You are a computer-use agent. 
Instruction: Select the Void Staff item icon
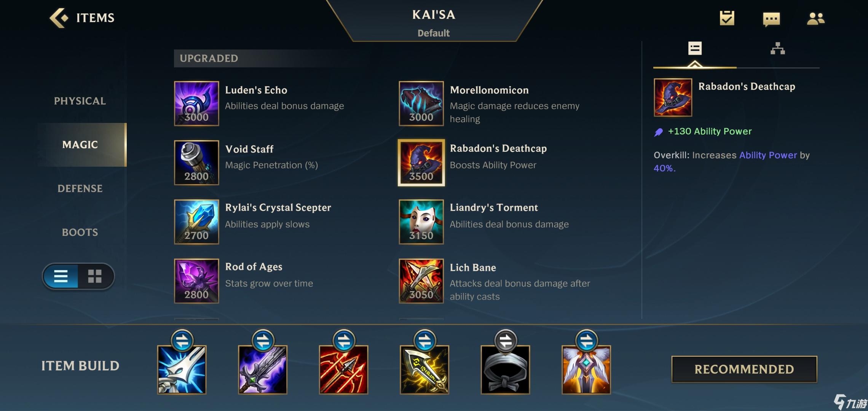tap(196, 163)
